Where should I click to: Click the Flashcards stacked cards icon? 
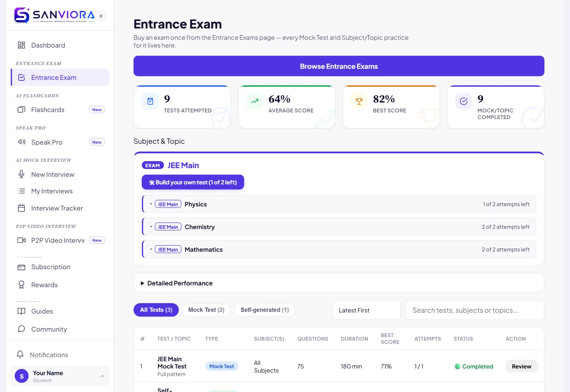[21, 109]
